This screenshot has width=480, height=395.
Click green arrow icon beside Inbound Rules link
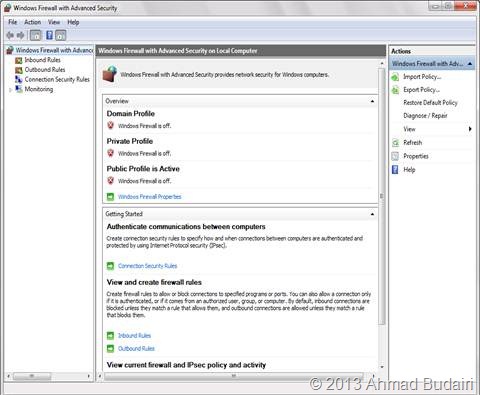pyautogui.click(x=110, y=335)
